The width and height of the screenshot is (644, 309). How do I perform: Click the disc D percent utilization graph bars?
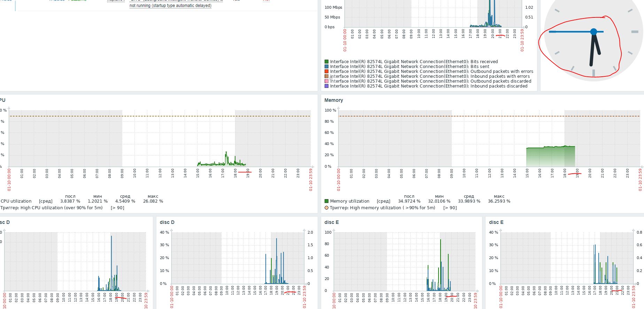tap(277, 262)
